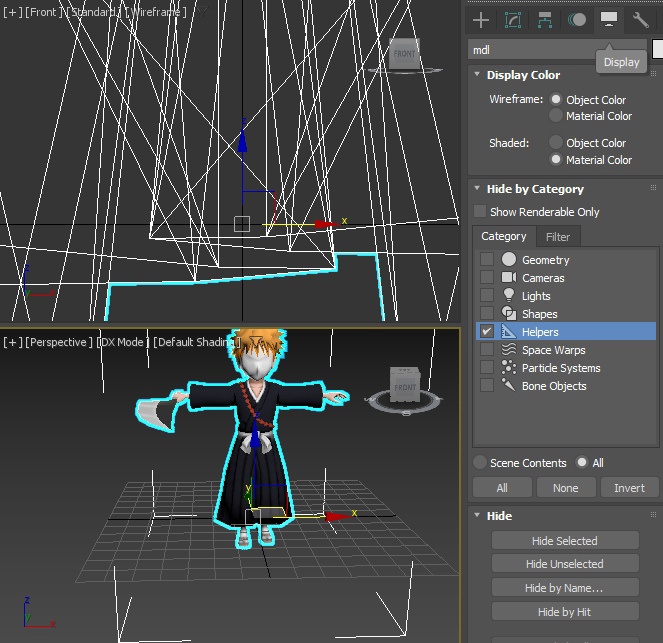The width and height of the screenshot is (663, 643).
Task: Click the blue Z axis gizmo arrow in Front view
Action: point(242,141)
